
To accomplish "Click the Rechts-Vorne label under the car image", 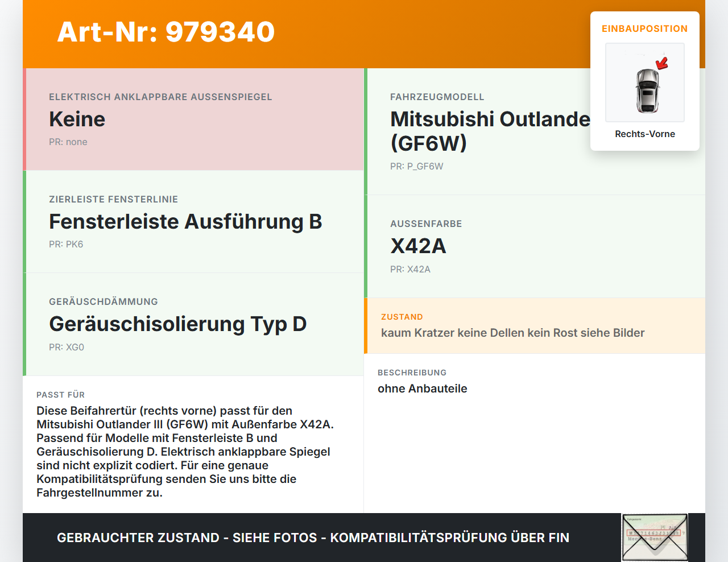I will [644, 134].
